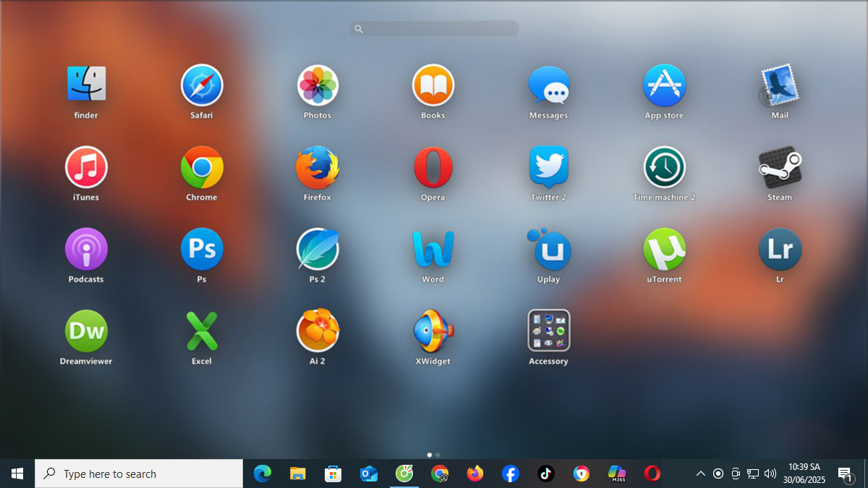Screen dimensions: 868x488
Task: Launch the Dreamviewer app
Action: [x=86, y=331]
